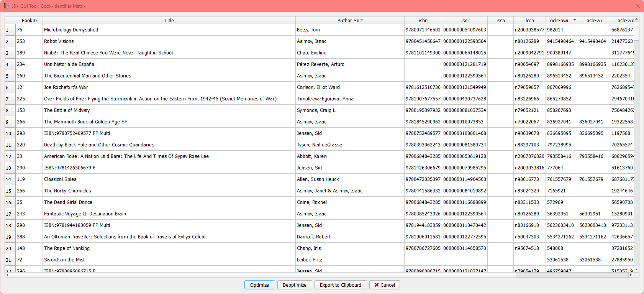
Task: Click the oclc-wi column header
Action: [x=594, y=20]
